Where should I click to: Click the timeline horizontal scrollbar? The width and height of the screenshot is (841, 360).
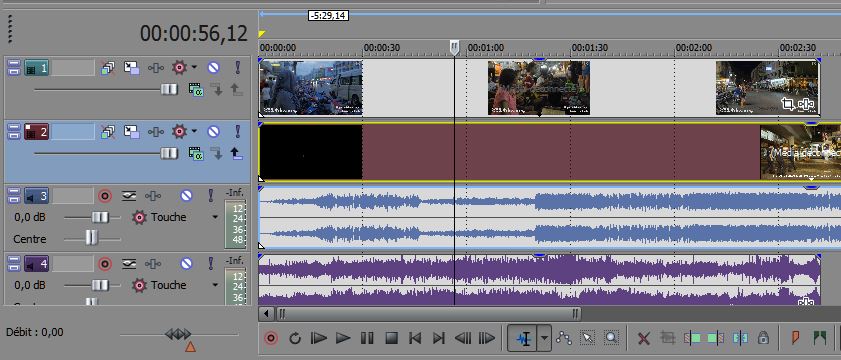pyautogui.click(x=430, y=313)
